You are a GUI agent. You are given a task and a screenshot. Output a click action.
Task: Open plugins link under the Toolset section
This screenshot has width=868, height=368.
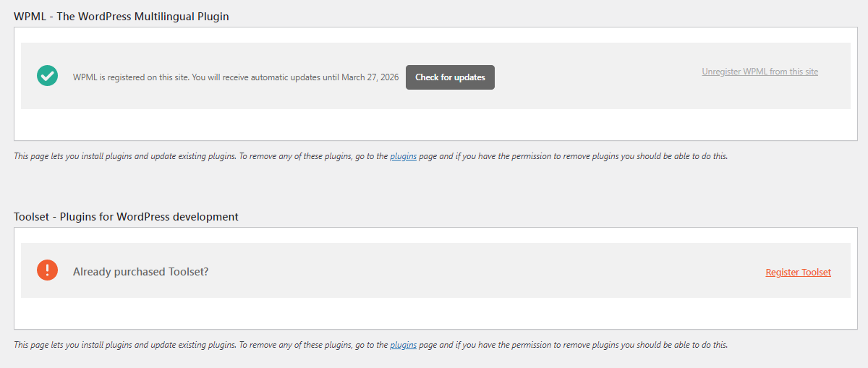pyautogui.click(x=403, y=346)
